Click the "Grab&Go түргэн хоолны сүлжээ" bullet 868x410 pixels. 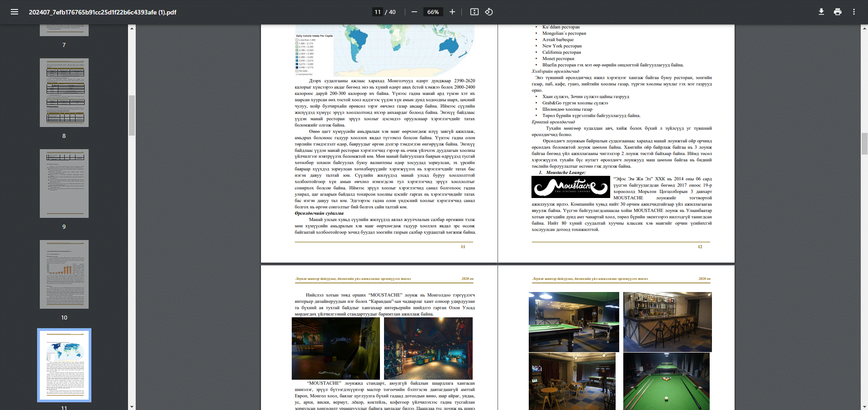click(x=575, y=103)
